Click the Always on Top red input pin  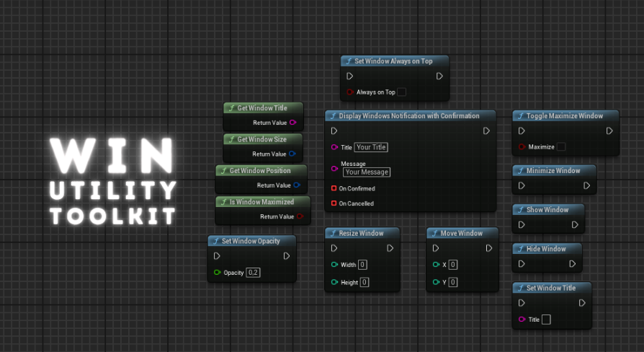click(350, 92)
